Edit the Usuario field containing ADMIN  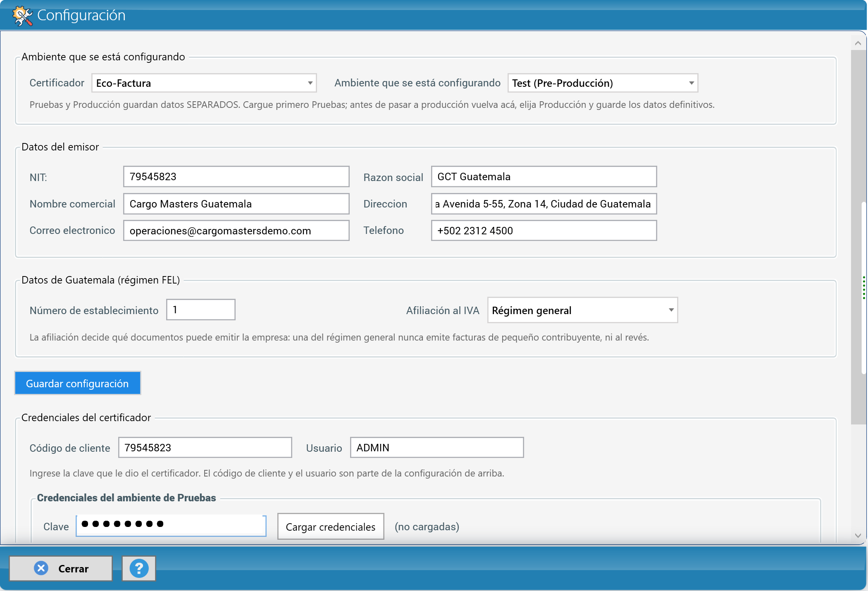coord(437,448)
